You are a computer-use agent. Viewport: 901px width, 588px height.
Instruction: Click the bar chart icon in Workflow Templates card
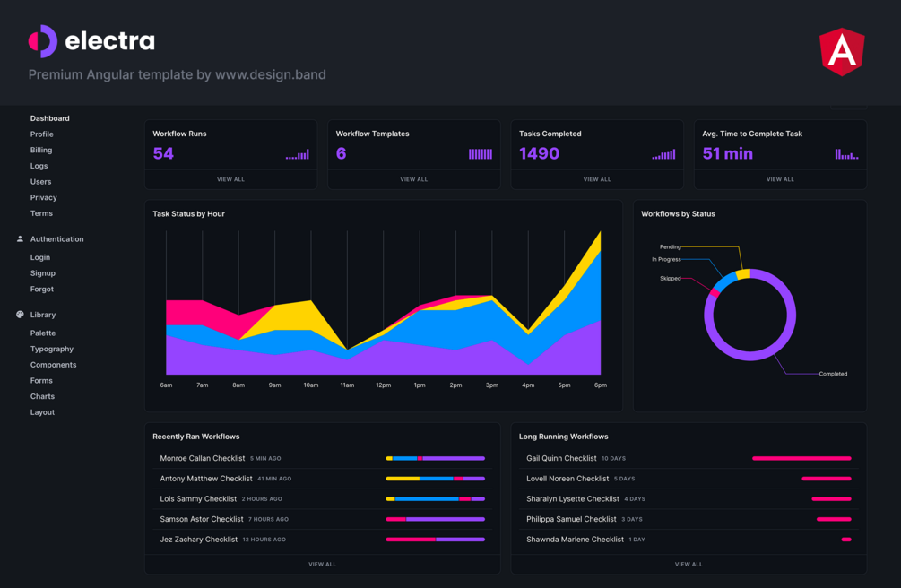tap(481, 152)
